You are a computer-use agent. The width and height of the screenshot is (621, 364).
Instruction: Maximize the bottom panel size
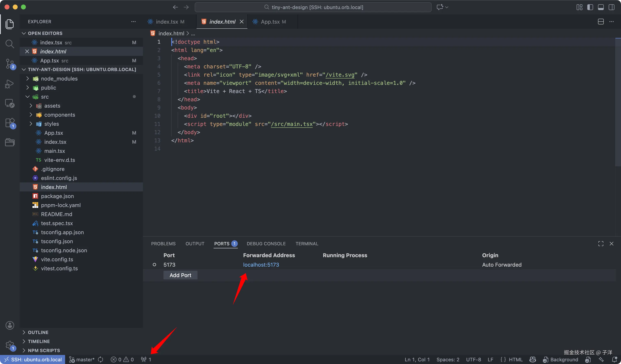[600, 243]
